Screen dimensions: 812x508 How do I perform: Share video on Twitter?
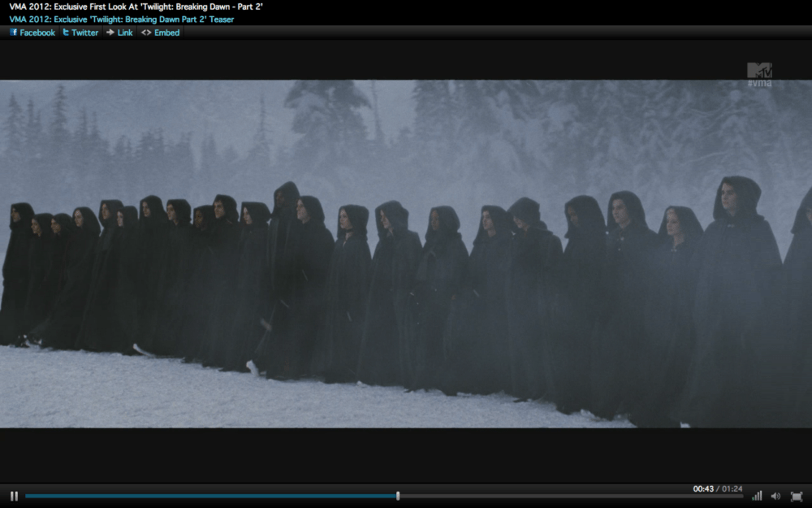[80, 33]
